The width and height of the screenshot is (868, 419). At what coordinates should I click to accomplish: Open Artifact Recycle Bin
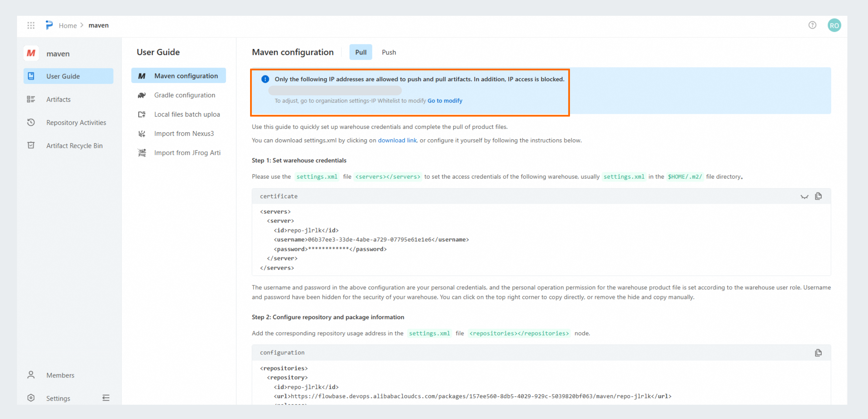(74, 146)
